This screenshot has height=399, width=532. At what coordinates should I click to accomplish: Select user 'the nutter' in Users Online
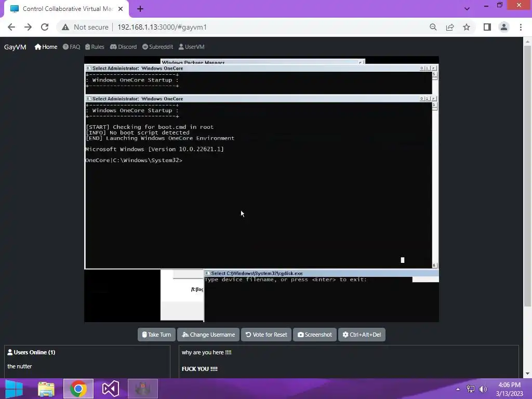pyautogui.click(x=20, y=366)
